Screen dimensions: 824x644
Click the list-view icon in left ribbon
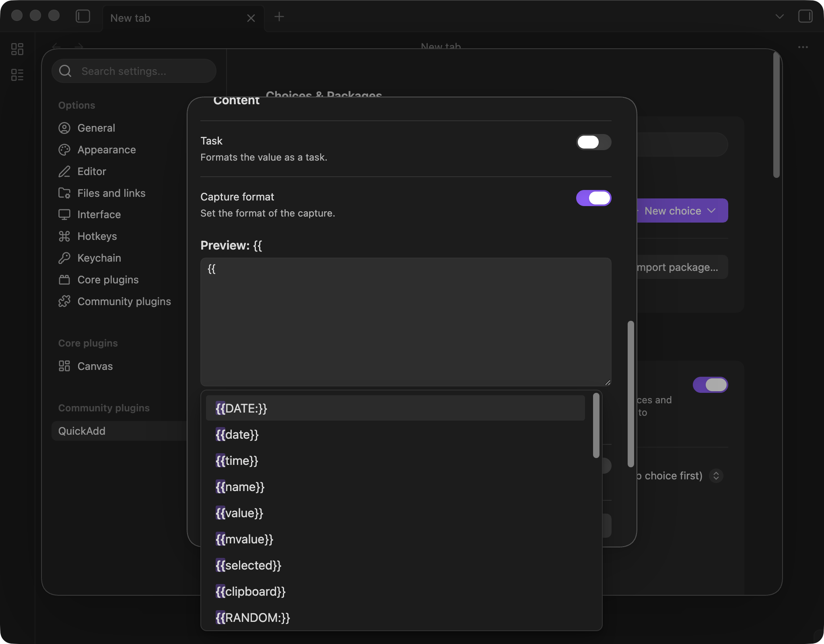pyautogui.click(x=17, y=74)
